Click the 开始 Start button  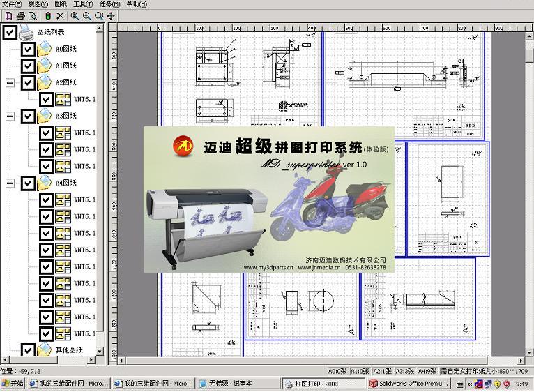point(13,384)
